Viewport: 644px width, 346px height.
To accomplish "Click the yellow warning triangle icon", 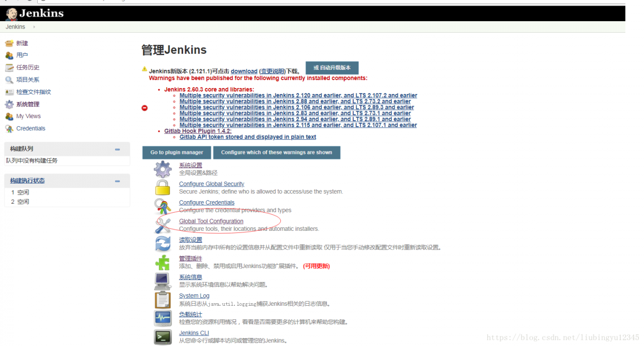I will [144, 69].
